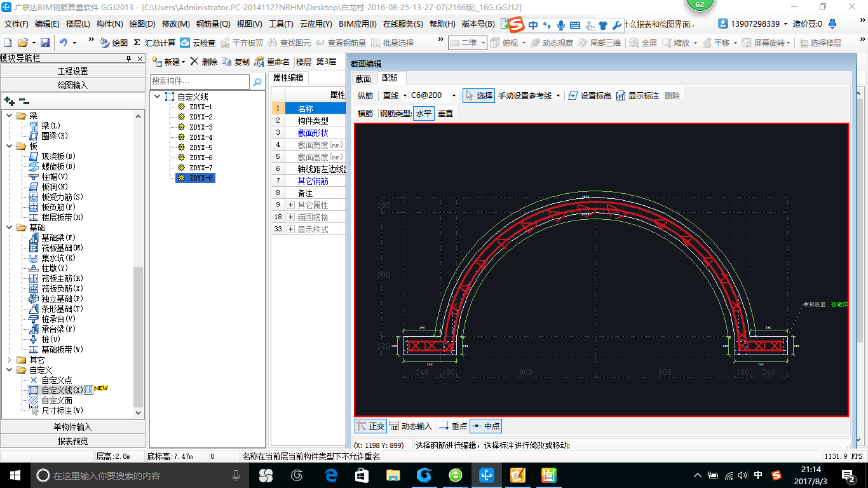Select 自定义面 custom surface item

click(51, 400)
